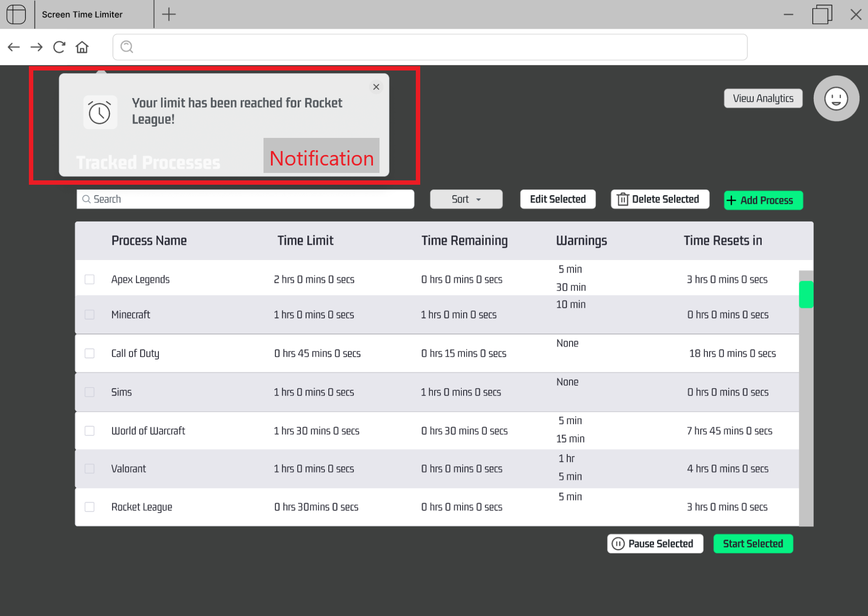
Task: Click the Apex Legends process name
Action: tap(140, 279)
